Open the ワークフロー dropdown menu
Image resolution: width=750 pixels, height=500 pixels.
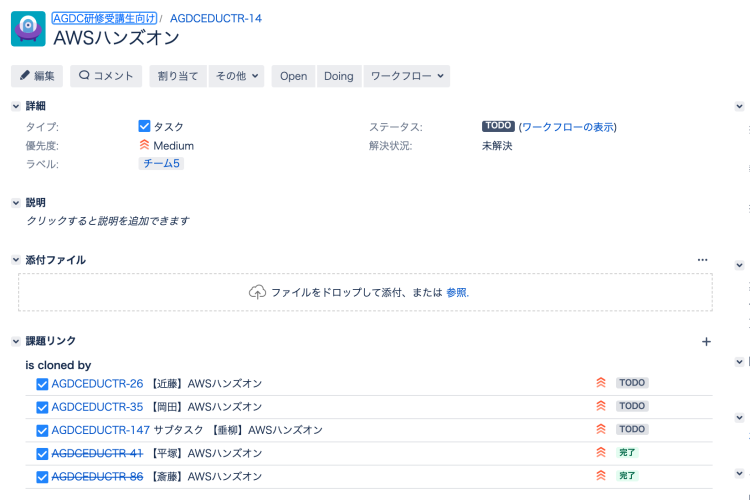pos(407,76)
